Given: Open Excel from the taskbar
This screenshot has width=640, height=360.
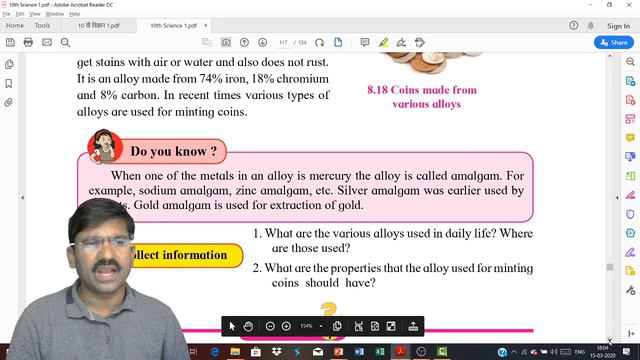Looking at the screenshot, I should coord(380,351).
